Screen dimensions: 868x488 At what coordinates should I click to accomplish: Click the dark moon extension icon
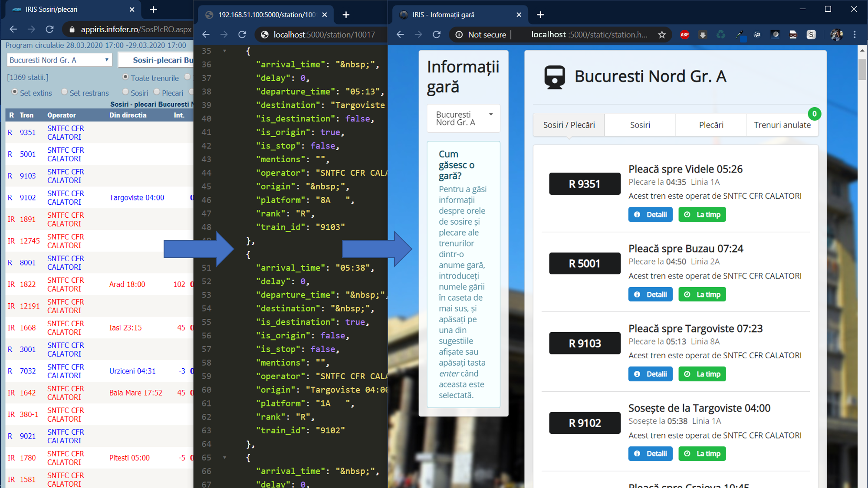pos(775,35)
